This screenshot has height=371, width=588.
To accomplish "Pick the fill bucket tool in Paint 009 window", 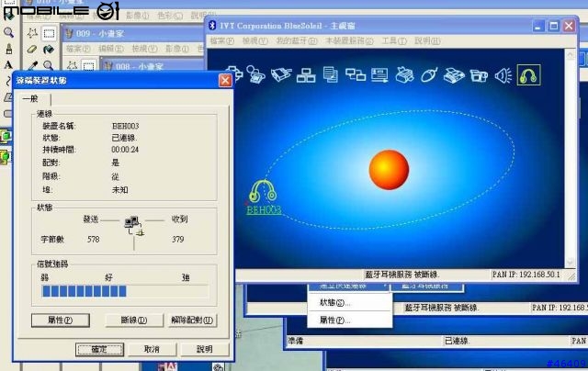I will [x=49, y=49].
